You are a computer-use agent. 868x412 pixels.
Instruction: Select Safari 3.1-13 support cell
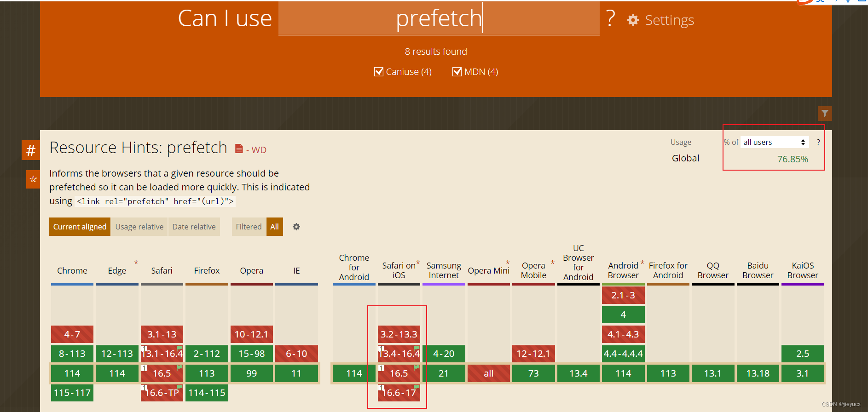pos(162,334)
